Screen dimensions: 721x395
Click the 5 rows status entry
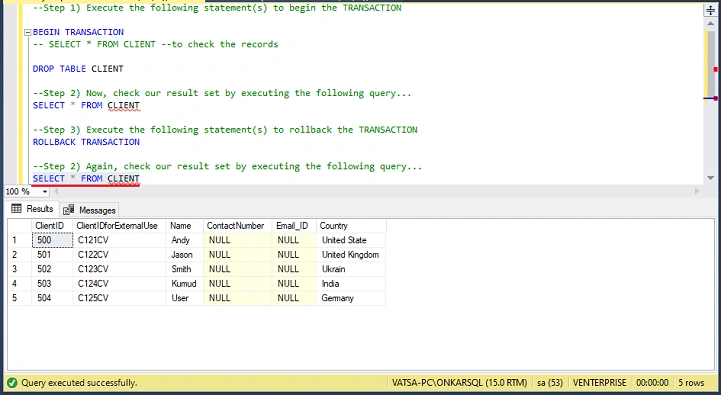pyautogui.click(x=691, y=383)
